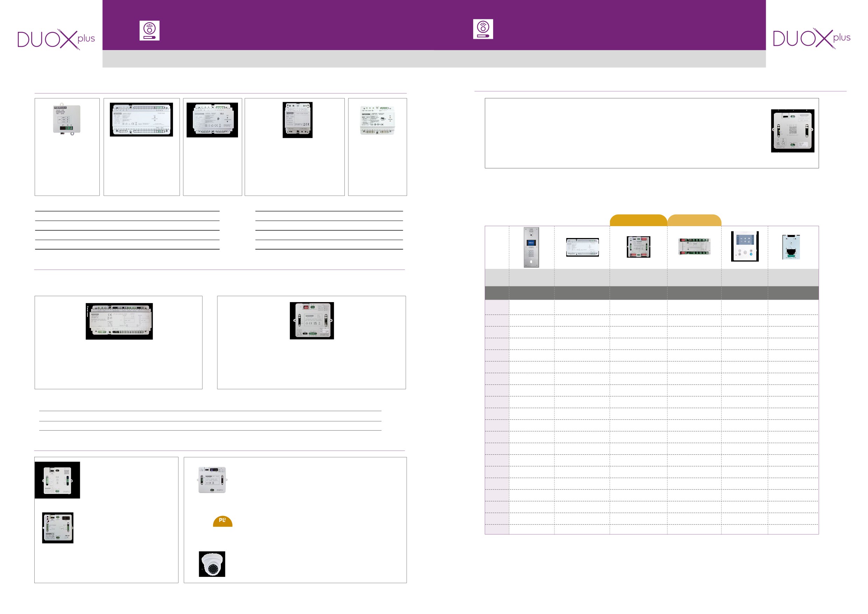Screen dimensions: 868x614
Task: Click the dark gray table header row
Action: click(x=651, y=293)
